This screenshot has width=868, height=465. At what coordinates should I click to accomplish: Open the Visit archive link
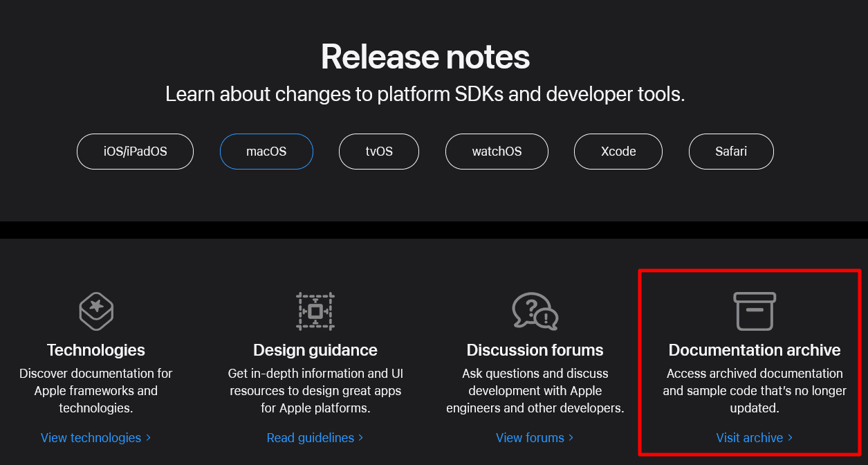(x=750, y=437)
